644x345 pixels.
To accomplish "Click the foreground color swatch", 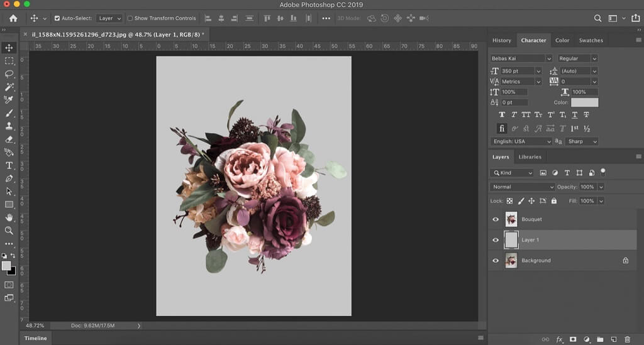I will 6,266.
